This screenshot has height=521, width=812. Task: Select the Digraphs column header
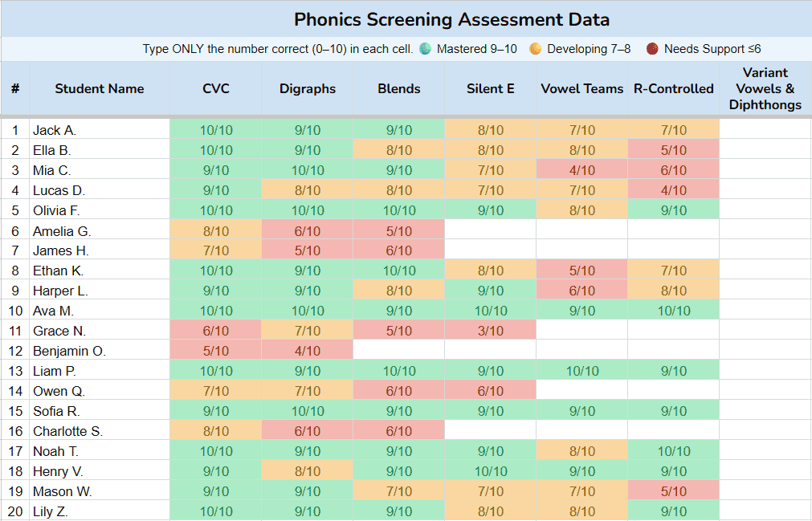tap(308, 88)
